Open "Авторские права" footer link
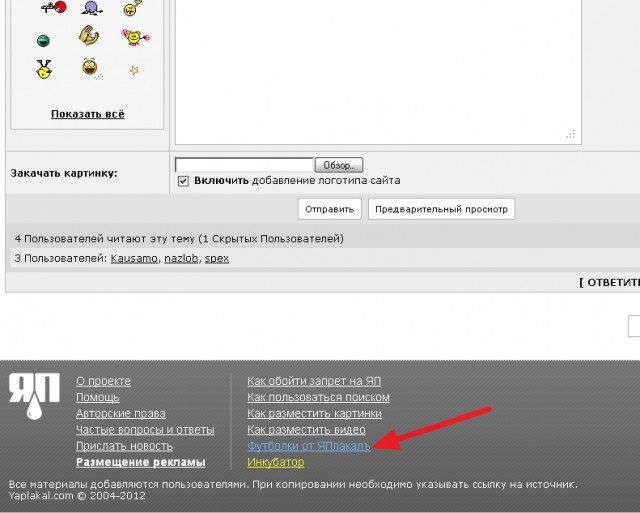Image resolution: width=640 pixels, height=513 pixels. pos(121,413)
